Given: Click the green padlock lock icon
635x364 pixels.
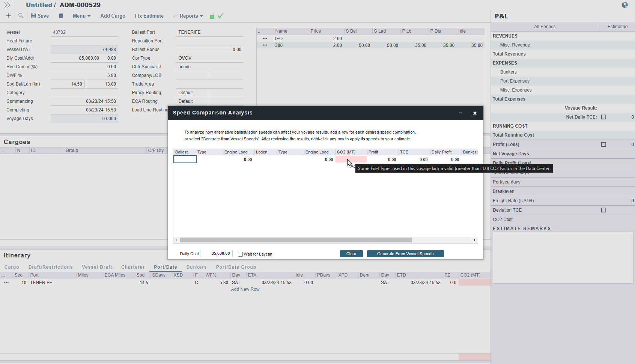Looking at the screenshot, I should (212, 16).
